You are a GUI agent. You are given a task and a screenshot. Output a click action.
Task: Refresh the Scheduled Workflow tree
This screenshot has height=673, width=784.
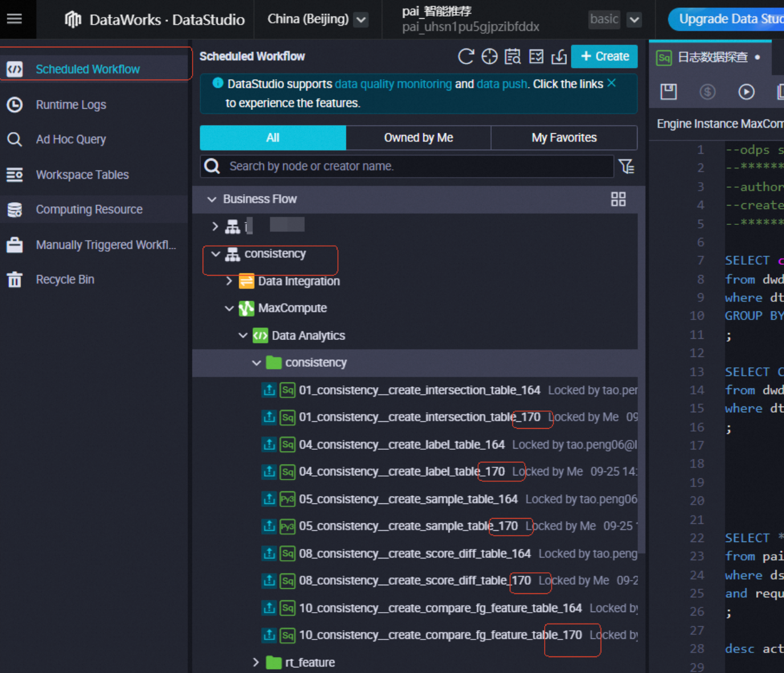tap(465, 56)
